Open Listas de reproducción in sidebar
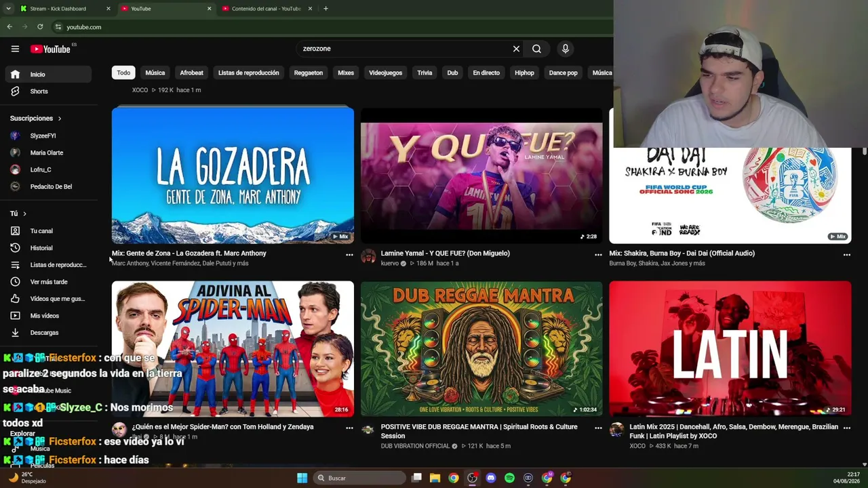Screen dimensions: 868x488 point(47,265)
